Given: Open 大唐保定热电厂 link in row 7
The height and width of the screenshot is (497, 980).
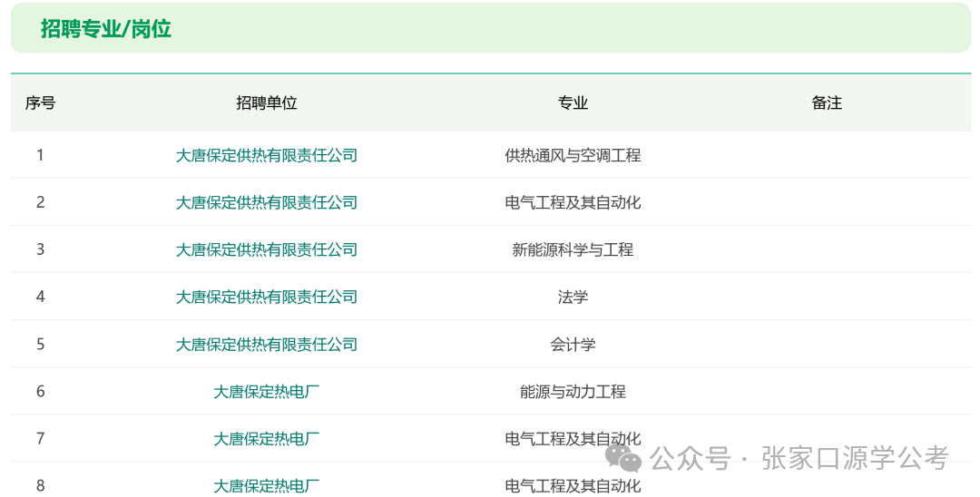Looking at the screenshot, I should coord(266,439).
